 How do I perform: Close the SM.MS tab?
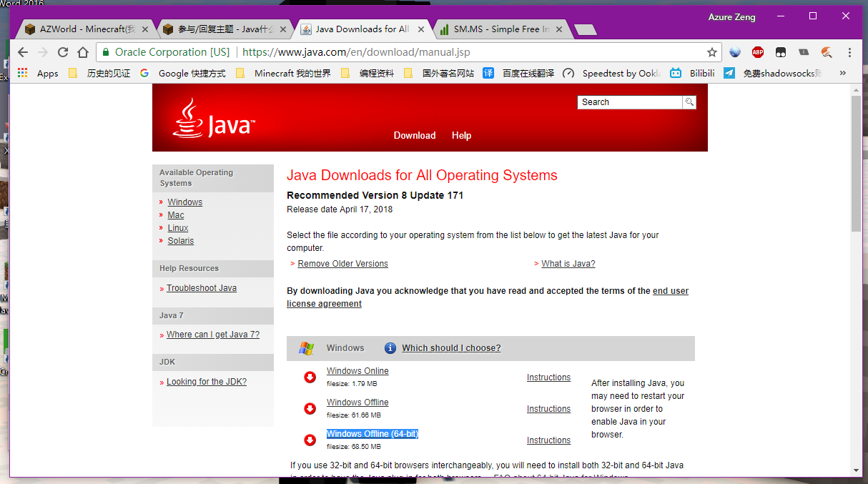560,29
